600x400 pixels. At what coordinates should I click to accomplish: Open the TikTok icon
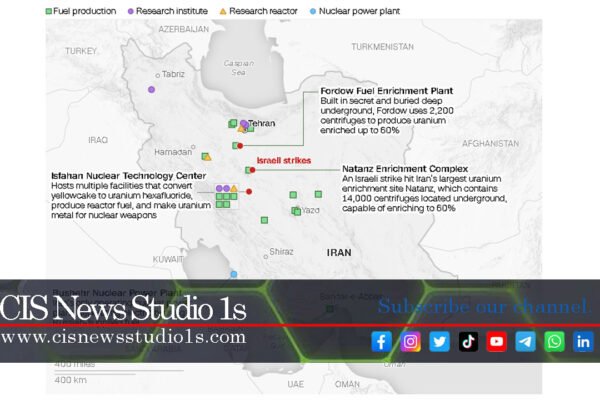point(468,341)
